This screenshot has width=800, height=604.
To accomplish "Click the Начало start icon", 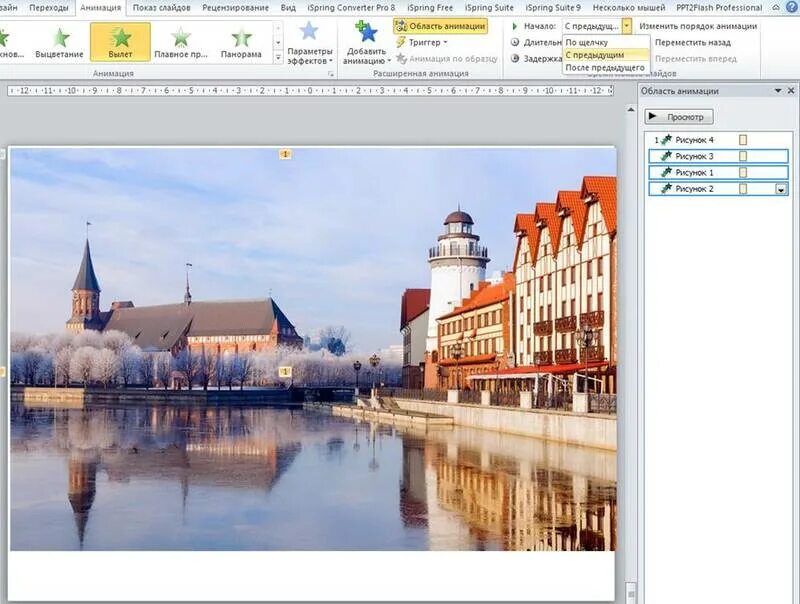I will coord(515,26).
